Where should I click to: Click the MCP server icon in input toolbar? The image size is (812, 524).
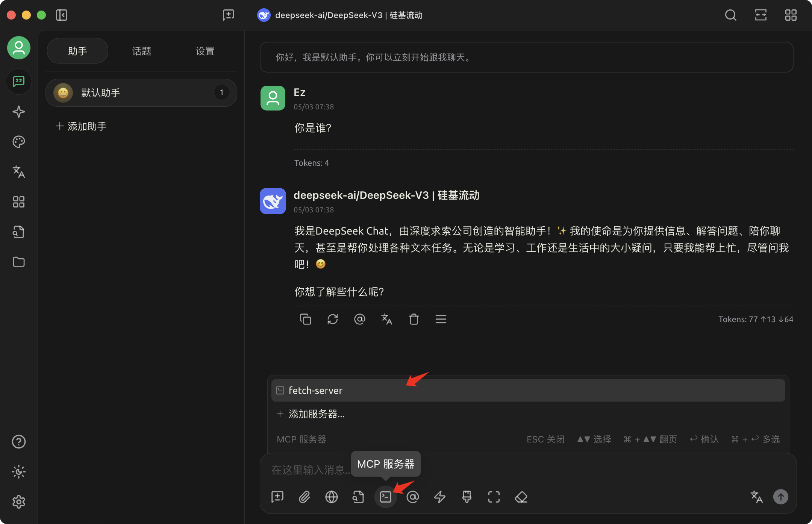[385, 497]
